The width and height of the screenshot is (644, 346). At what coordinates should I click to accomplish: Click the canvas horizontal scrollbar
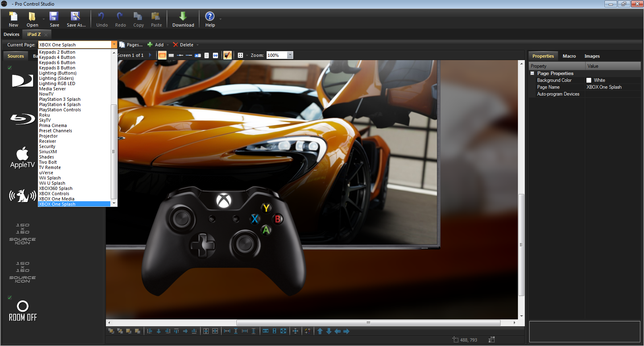(369, 323)
